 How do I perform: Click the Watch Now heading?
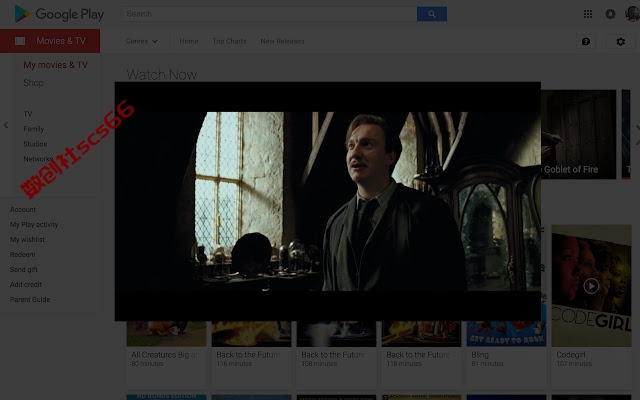[x=162, y=74]
